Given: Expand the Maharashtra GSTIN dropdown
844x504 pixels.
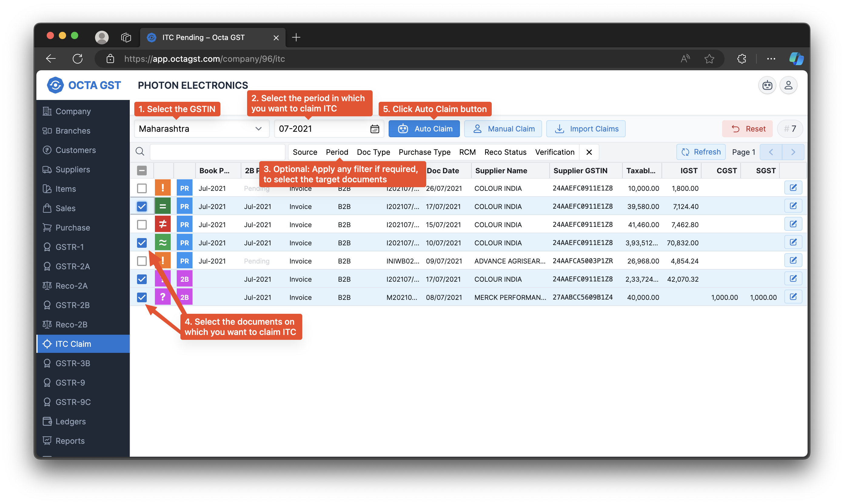Looking at the screenshot, I should pos(202,129).
